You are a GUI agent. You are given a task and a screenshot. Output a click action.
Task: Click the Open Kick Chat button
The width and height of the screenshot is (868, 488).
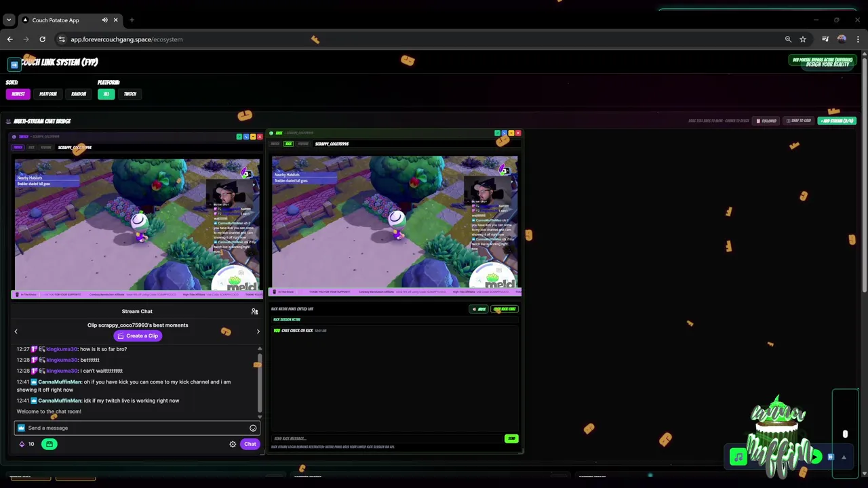[x=504, y=309]
